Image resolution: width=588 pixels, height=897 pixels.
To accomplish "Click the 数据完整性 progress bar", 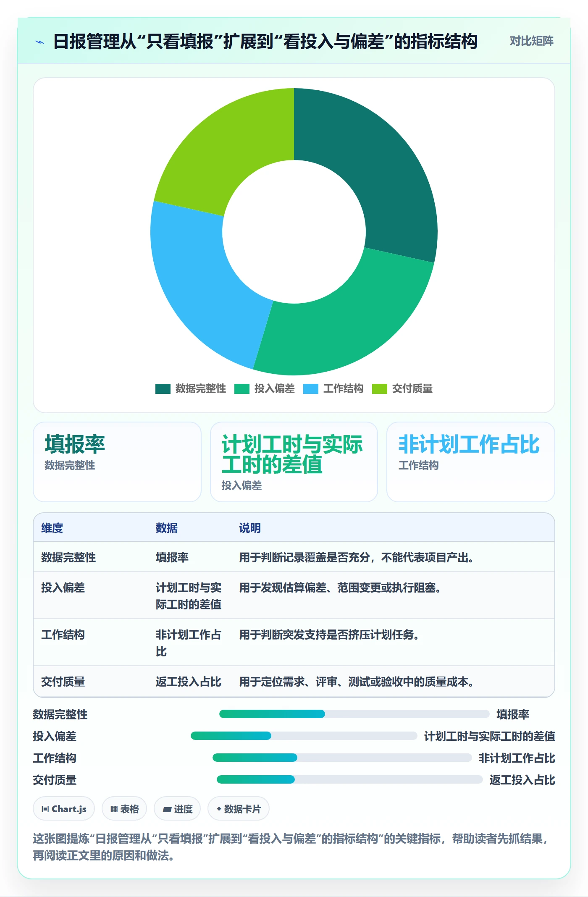I will (354, 714).
